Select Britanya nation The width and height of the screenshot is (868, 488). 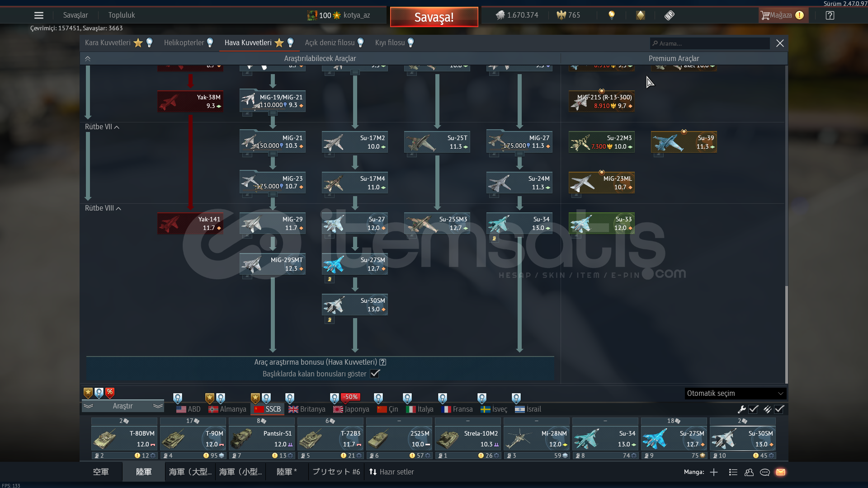pos(307,409)
